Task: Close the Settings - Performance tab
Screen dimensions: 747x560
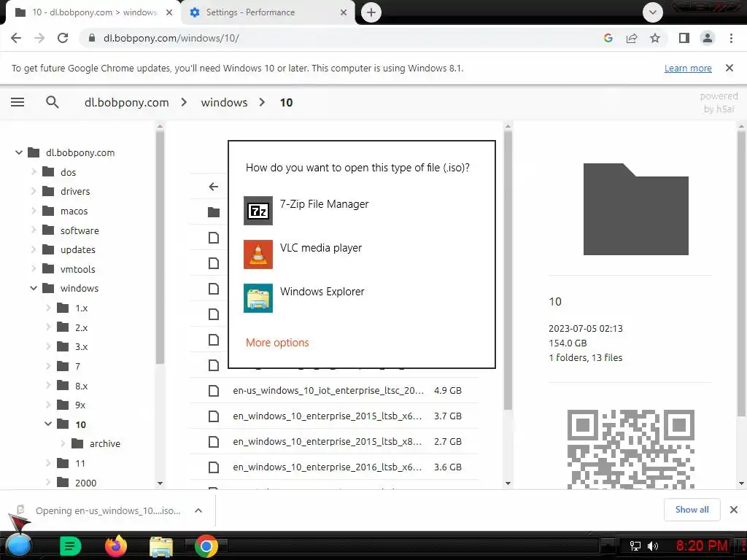Action: pyautogui.click(x=344, y=12)
